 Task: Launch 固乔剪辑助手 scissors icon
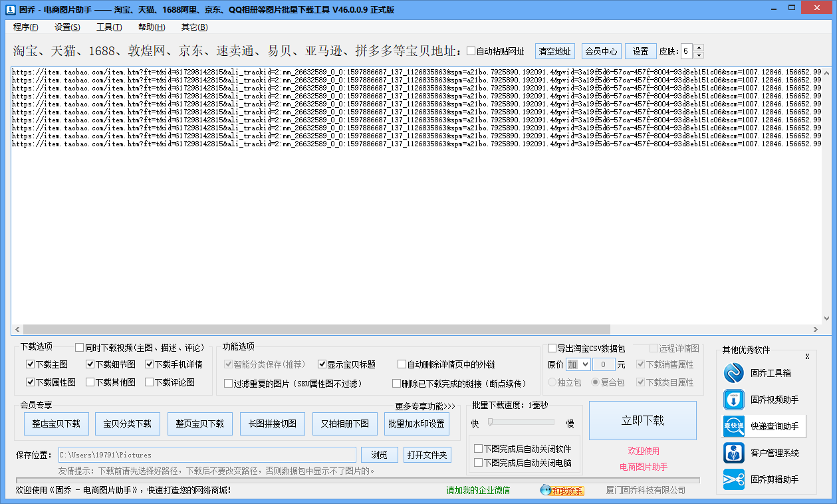tap(734, 479)
